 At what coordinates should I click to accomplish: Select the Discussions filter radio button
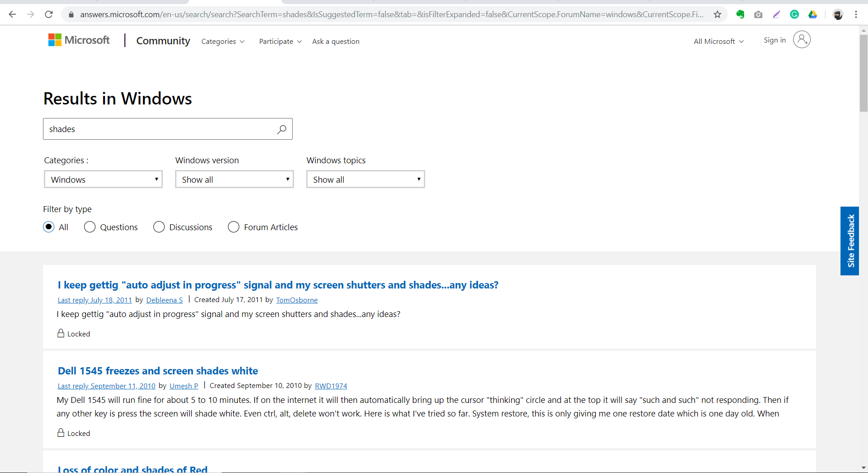coord(159,227)
